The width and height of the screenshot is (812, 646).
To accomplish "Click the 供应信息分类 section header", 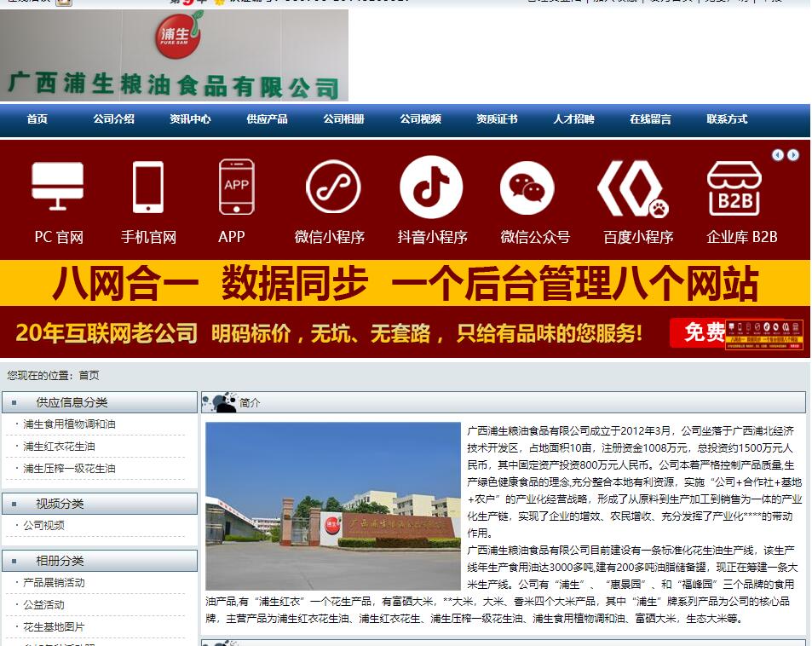I will (x=100, y=402).
